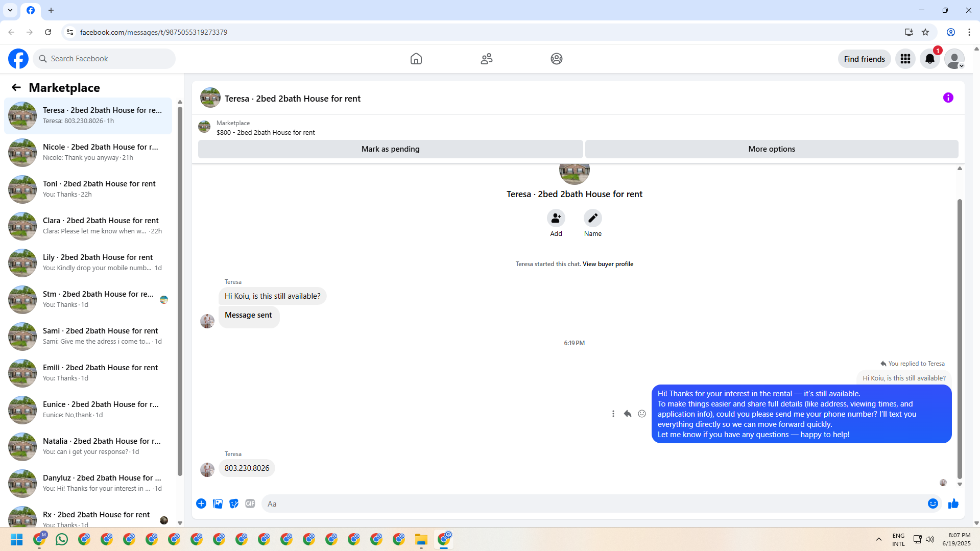Click the install app icon in address bar
This screenshot has height=551, width=980.
point(909,32)
